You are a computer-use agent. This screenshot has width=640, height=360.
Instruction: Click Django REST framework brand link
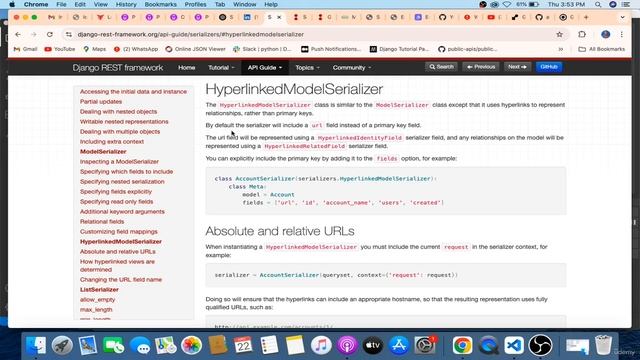point(118,68)
